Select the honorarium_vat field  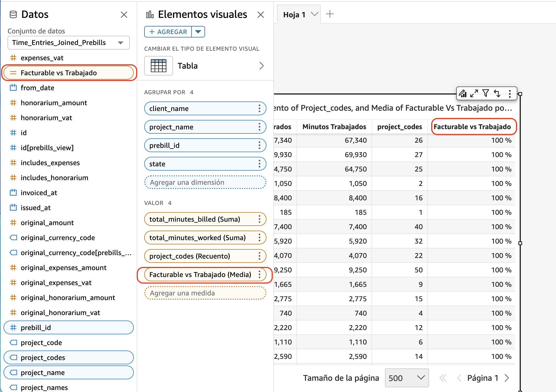click(x=69, y=118)
